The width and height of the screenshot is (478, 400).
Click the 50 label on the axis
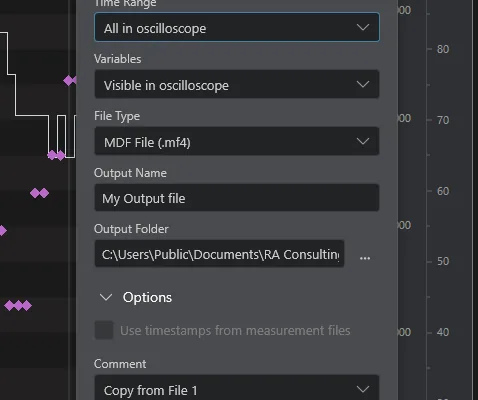[x=443, y=261]
